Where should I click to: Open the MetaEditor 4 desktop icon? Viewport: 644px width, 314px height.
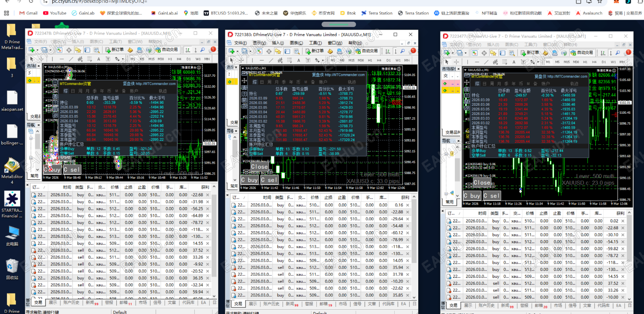[12, 170]
